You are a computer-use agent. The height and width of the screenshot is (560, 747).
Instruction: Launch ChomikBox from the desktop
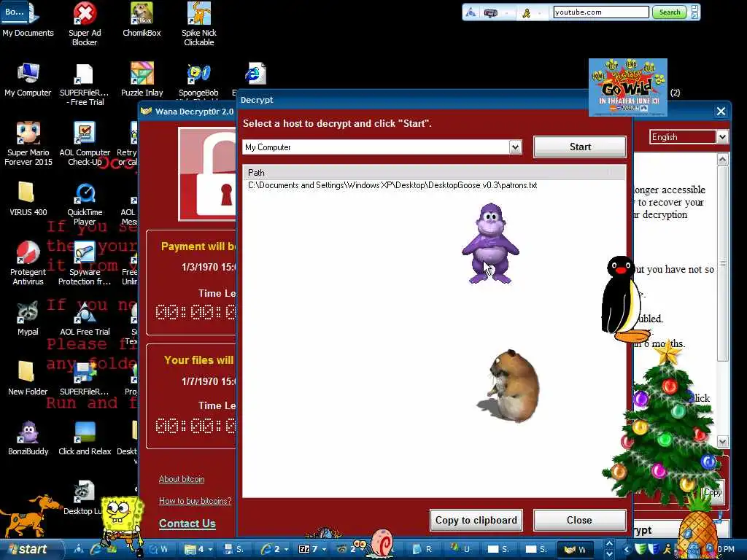coord(142,19)
